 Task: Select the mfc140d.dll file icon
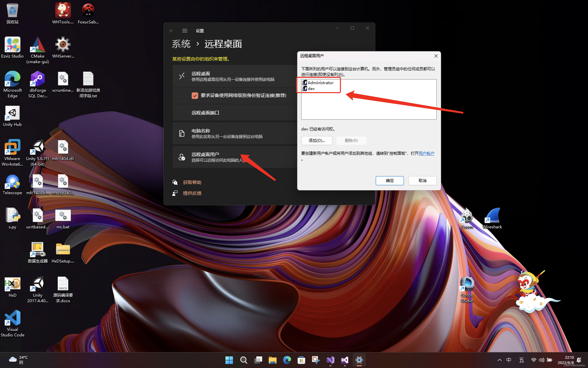coord(63,150)
